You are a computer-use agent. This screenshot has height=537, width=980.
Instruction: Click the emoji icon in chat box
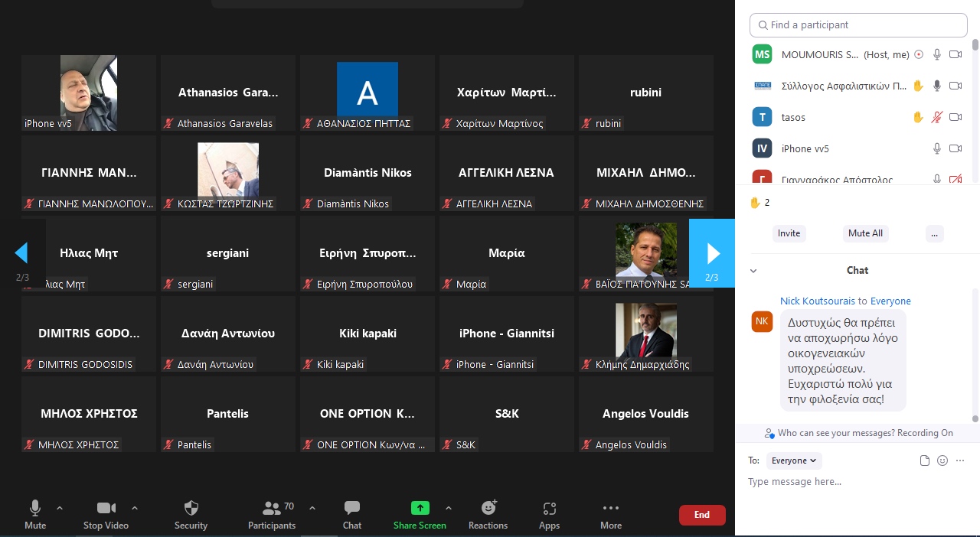(942, 461)
